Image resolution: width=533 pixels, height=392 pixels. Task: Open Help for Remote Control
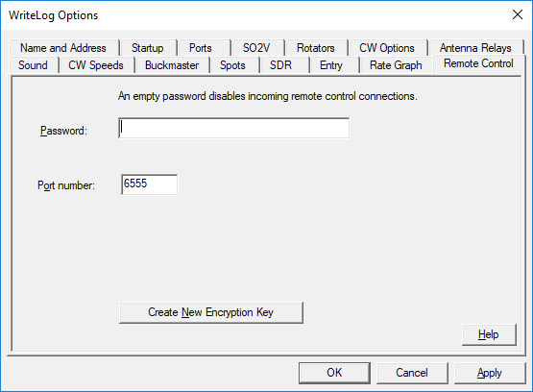tap(489, 334)
